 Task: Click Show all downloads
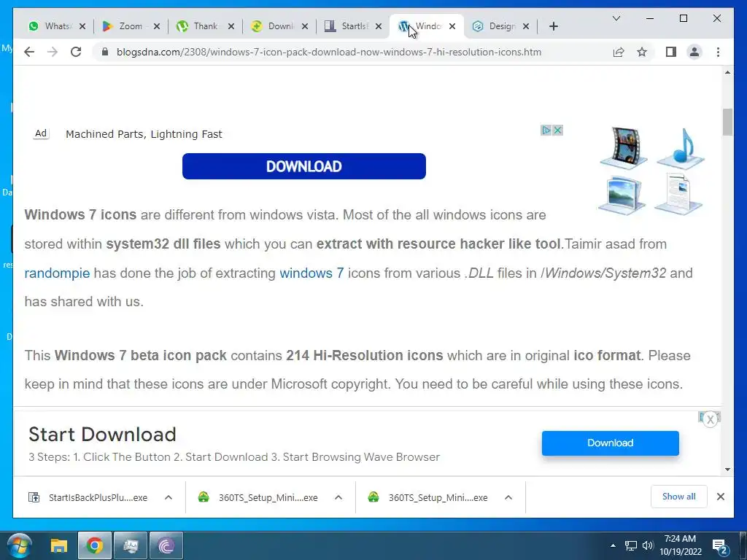[x=679, y=497]
